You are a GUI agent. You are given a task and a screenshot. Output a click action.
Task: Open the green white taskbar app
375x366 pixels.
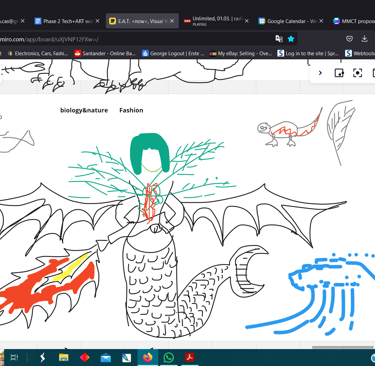[127, 358]
